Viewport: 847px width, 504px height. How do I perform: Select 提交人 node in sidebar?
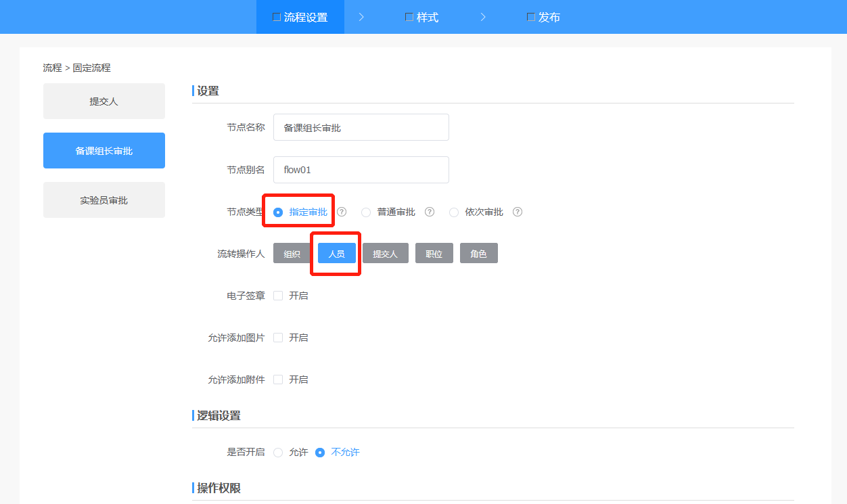104,101
